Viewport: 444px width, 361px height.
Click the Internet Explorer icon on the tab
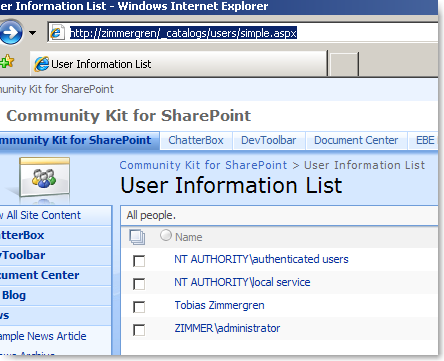click(42, 64)
